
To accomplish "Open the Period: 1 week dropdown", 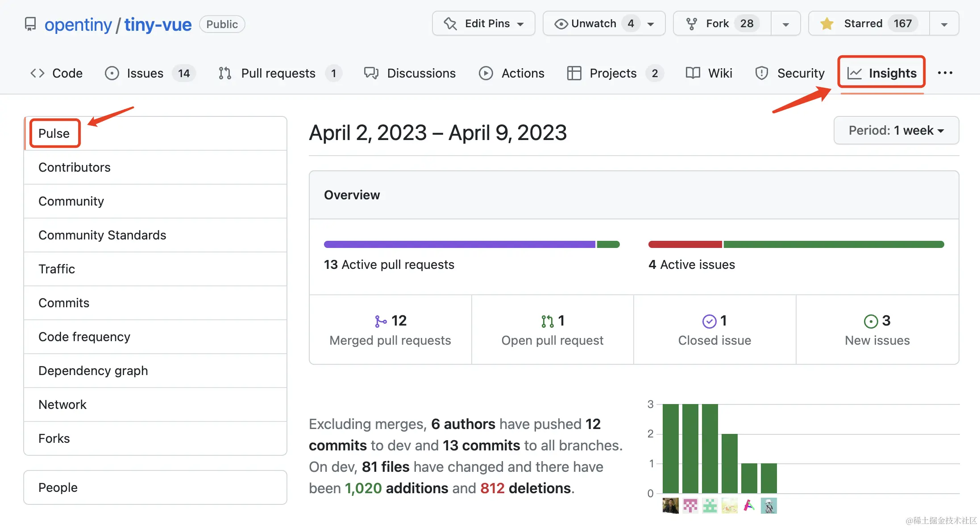I will (x=896, y=130).
